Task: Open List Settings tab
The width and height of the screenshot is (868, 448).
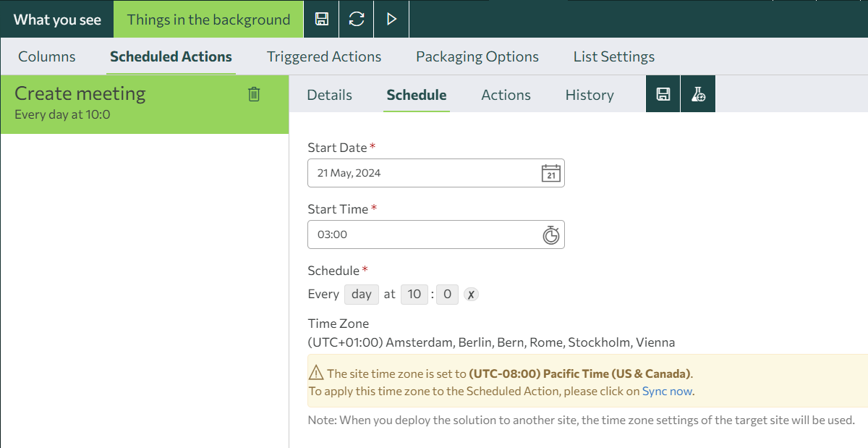Action: pyautogui.click(x=614, y=56)
